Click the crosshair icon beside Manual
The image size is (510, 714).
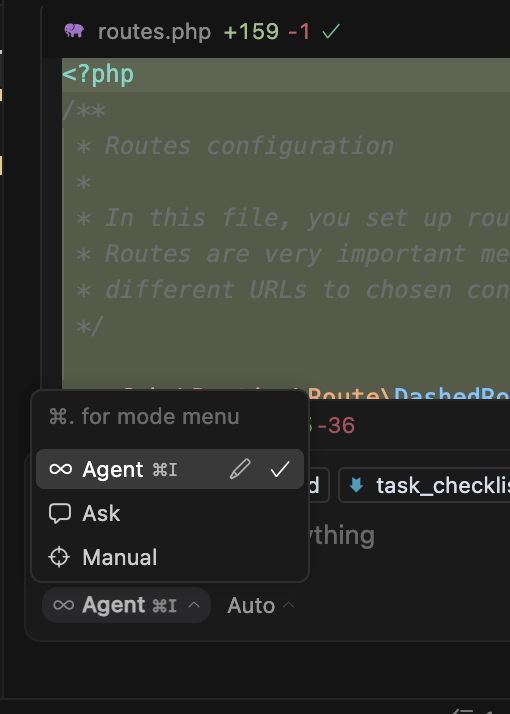[x=60, y=557]
